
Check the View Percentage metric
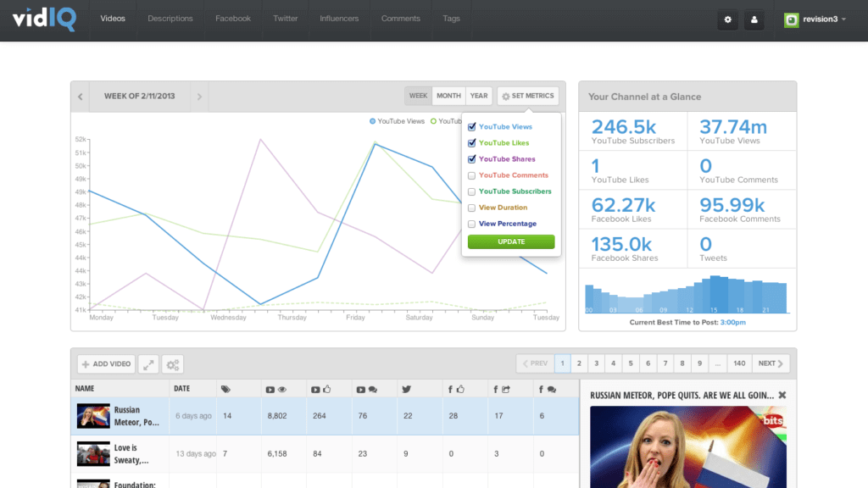(x=471, y=224)
